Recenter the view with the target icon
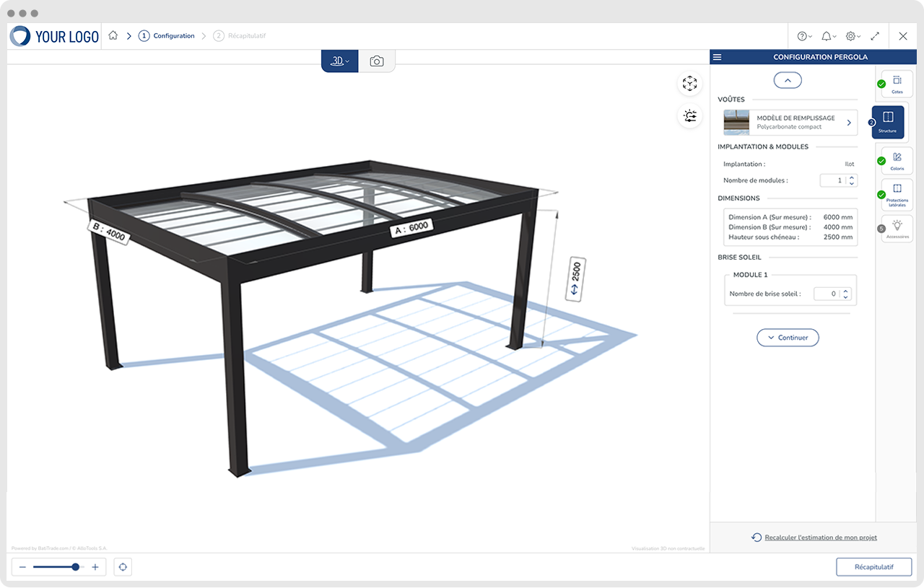The height and width of the screenshot is (588, 924). [122, 567]
